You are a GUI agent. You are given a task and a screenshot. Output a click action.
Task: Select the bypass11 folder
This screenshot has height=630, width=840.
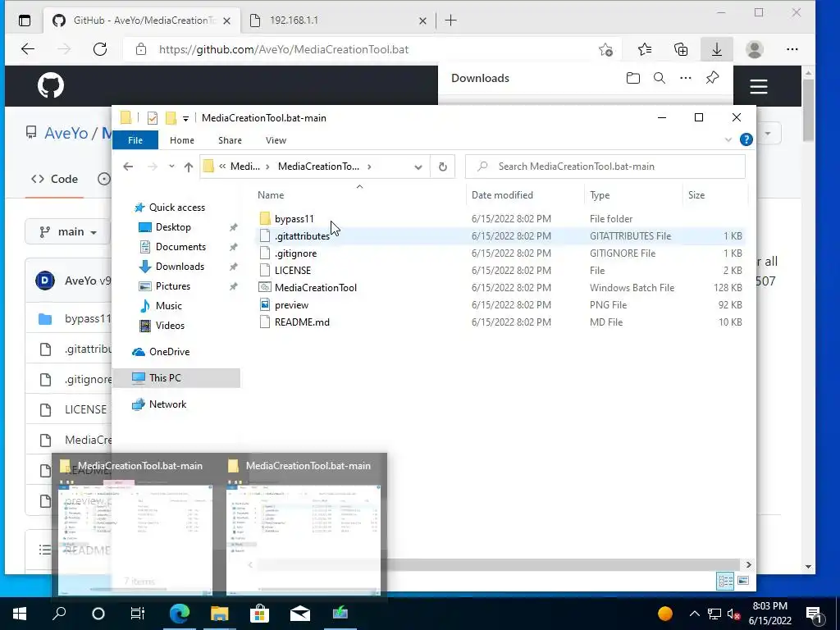(294, 219)
